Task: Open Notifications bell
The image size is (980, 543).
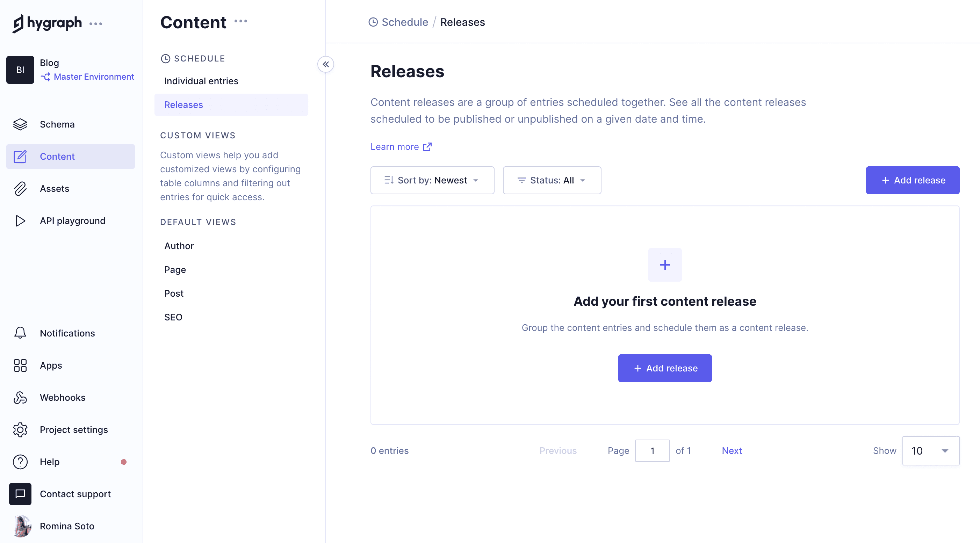Action: [20, 333]
